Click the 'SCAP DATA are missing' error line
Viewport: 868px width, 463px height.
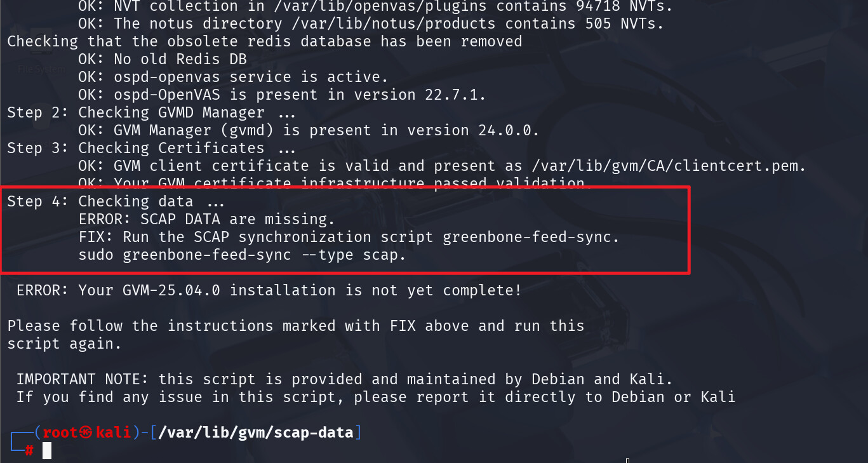206,220
